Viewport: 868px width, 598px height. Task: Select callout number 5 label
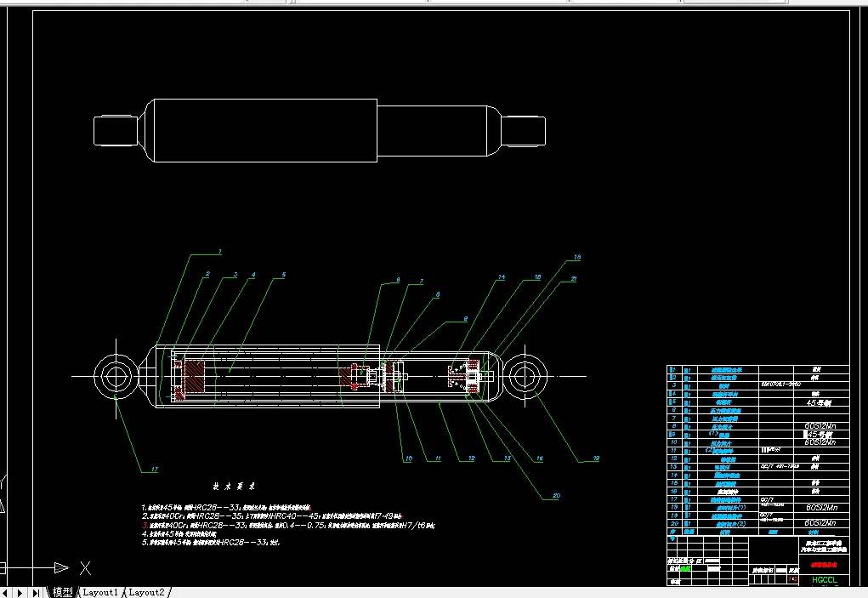(x=284, y=275)
